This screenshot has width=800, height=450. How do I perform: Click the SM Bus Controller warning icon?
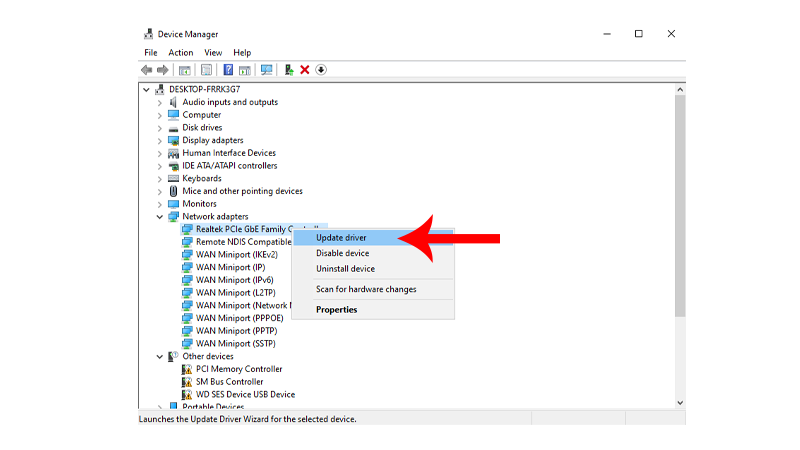tap(187, 382)
